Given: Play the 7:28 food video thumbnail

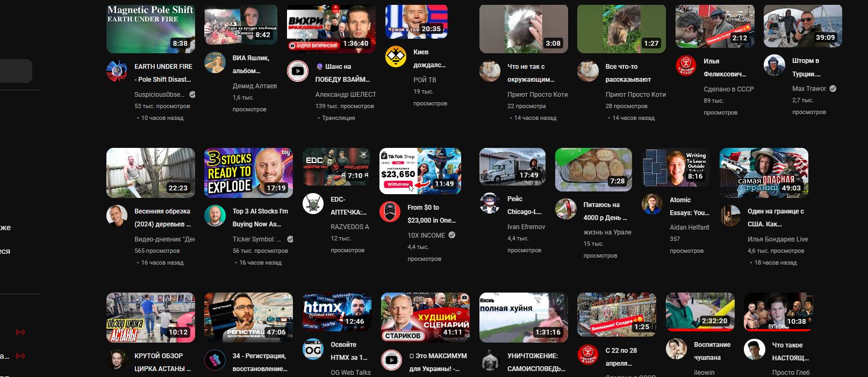Looking at the screenshot, I should click(x=593, y=169).
